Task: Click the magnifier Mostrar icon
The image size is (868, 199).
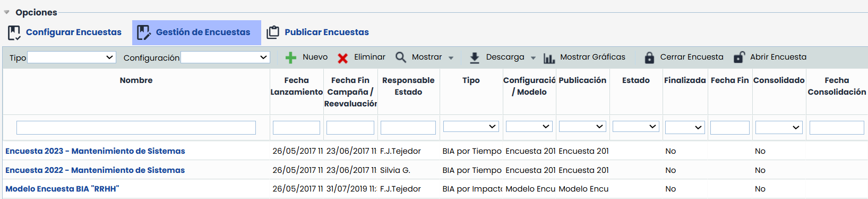Action: coord(401,57)
